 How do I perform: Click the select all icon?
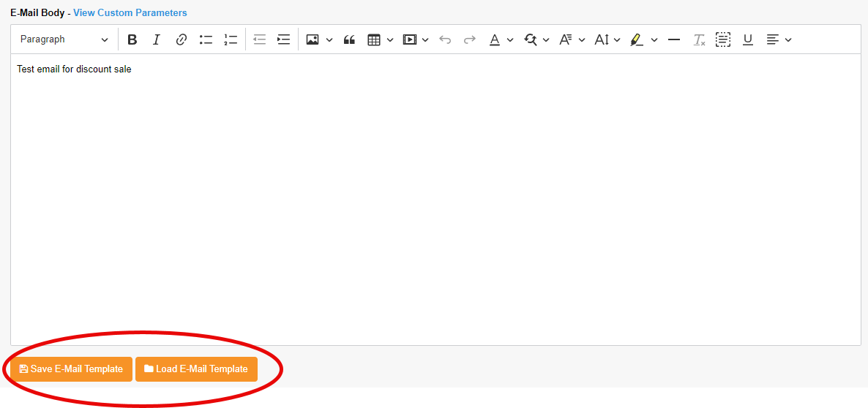coord(723,39)
